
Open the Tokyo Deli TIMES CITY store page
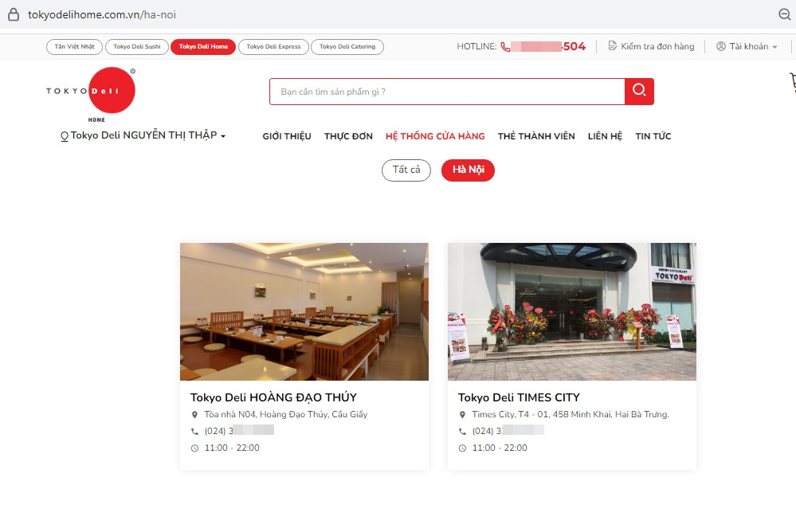tap(519, 397)
